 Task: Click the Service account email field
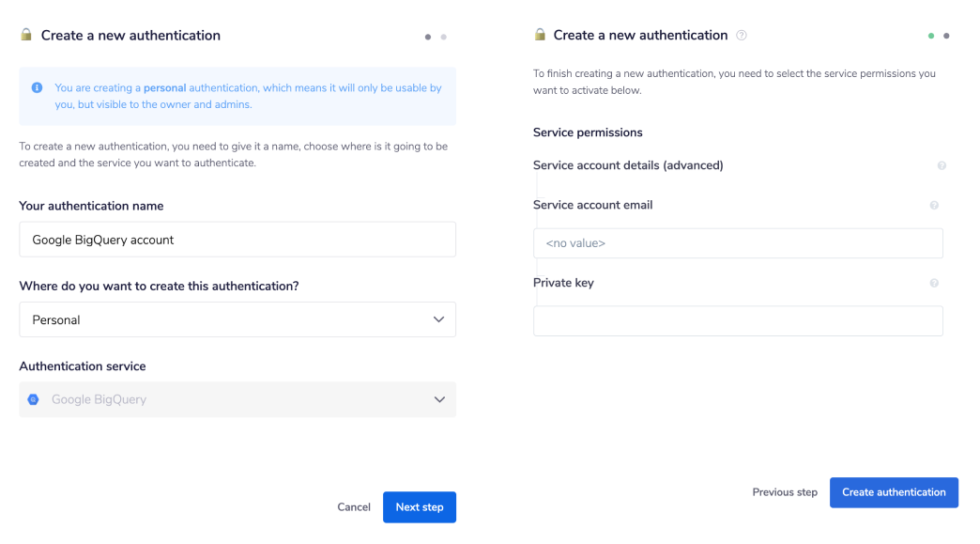pos(738,242)
